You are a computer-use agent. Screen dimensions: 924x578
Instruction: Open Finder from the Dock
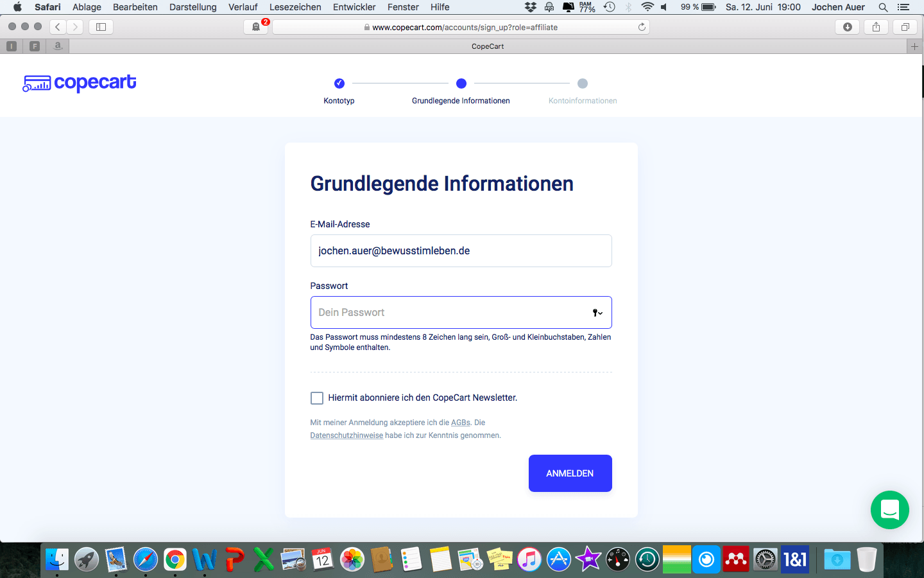point(57,559)
